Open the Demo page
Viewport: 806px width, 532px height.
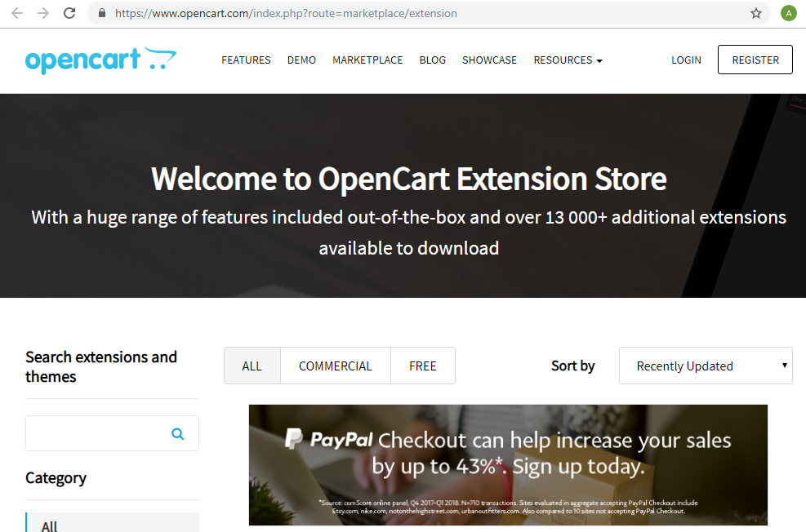pos(301,60)
